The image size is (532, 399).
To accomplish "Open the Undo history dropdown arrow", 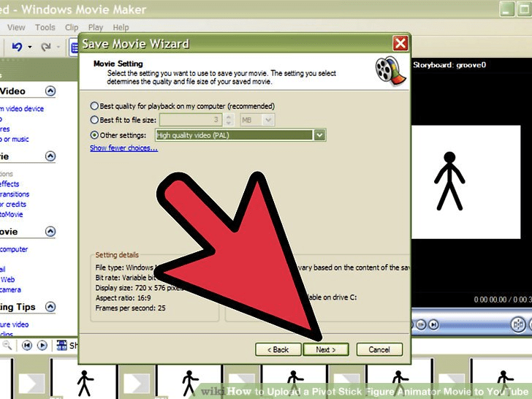I will [x=30, y=47].
